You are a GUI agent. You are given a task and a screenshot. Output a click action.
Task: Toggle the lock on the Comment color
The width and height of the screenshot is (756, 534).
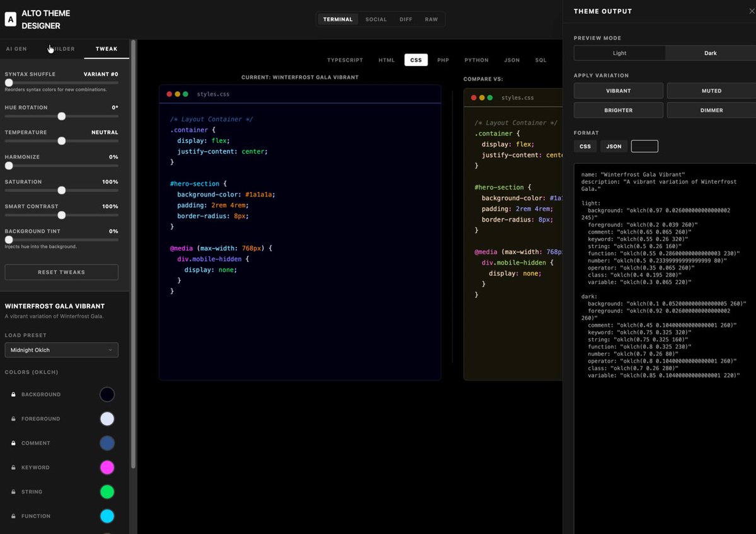(13, 443)
